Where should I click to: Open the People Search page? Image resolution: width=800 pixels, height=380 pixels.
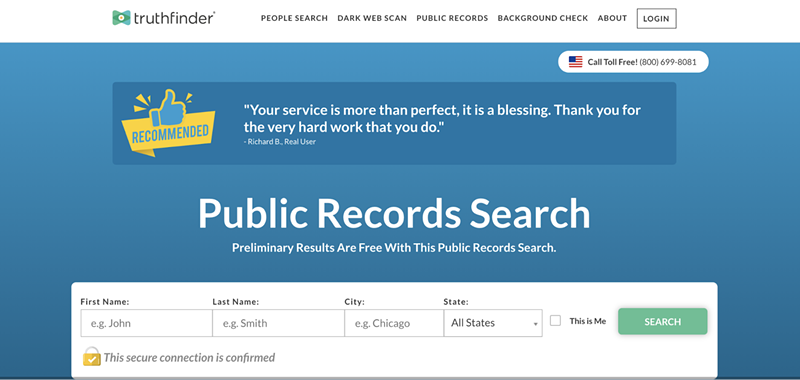tap(294, 18)
